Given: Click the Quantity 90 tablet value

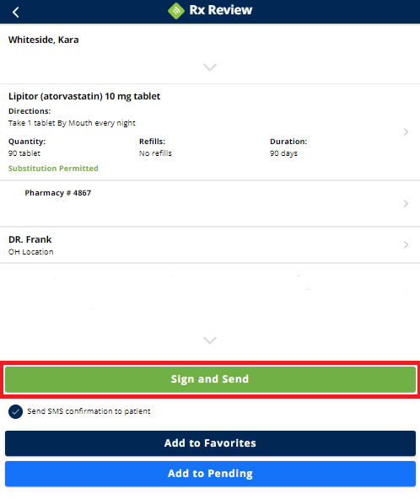Looking at the screenshot, I should pyautogui.click(x=24, y=153).
